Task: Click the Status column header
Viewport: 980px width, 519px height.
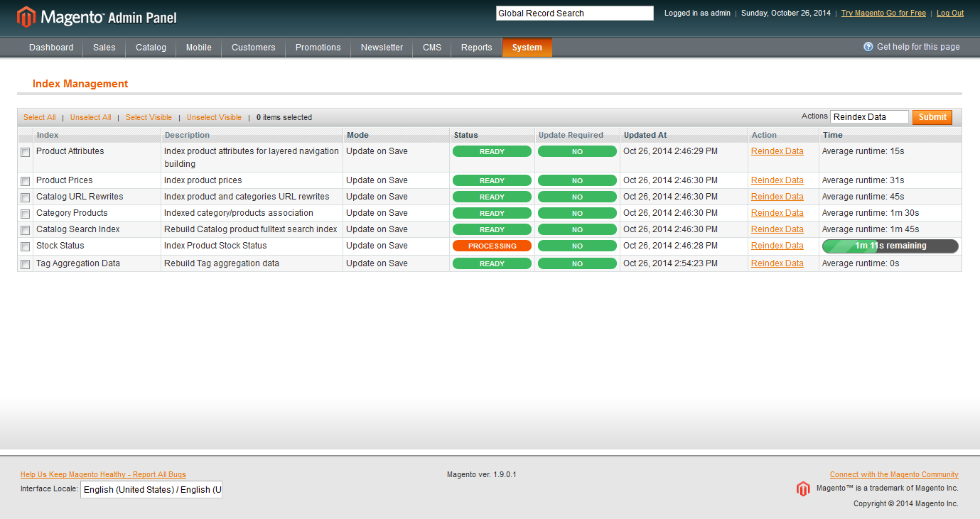Action: (466, 135)
